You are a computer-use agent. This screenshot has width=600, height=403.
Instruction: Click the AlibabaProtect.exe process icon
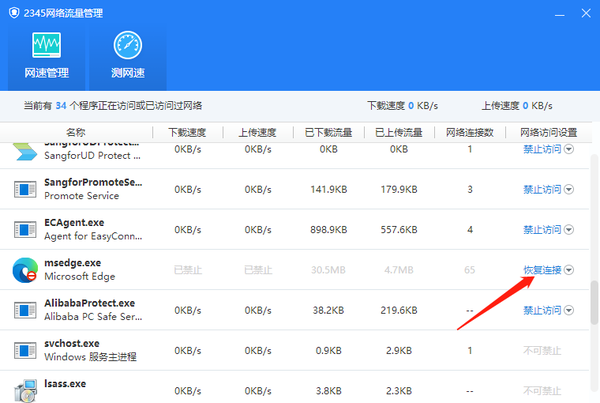(x=24, y=310)
